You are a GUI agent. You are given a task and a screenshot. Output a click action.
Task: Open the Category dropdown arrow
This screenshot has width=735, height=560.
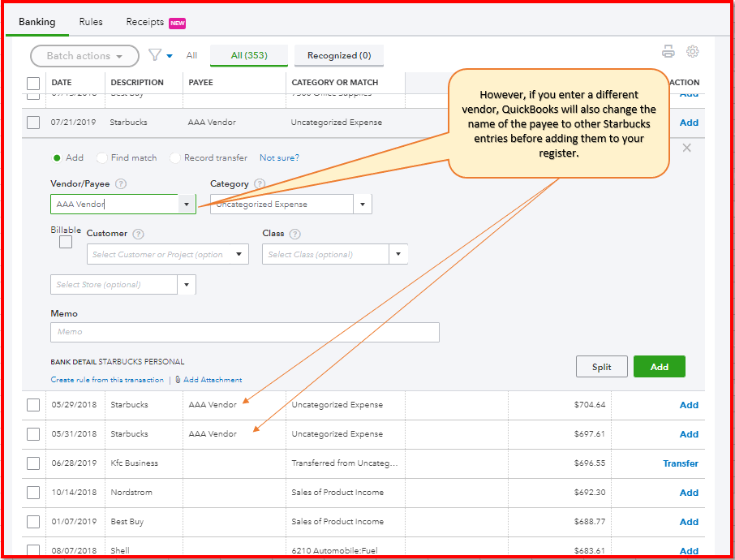coord(363,204)
